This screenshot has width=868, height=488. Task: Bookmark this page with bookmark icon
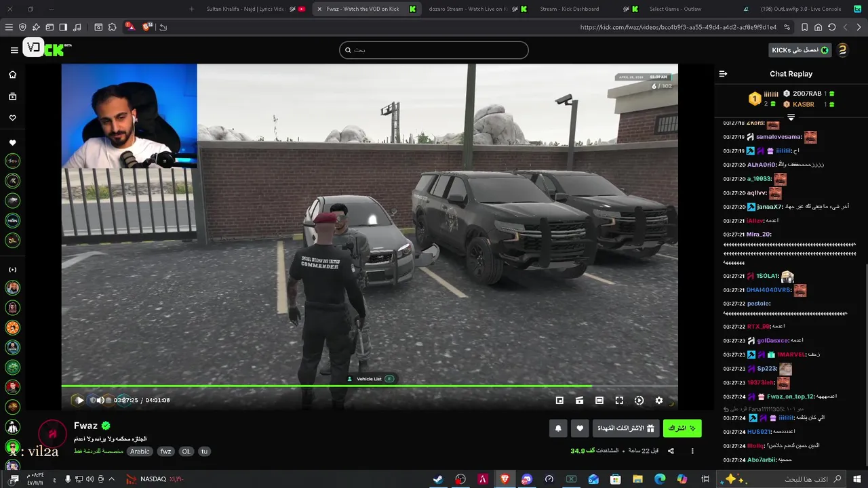pos(804,27)
